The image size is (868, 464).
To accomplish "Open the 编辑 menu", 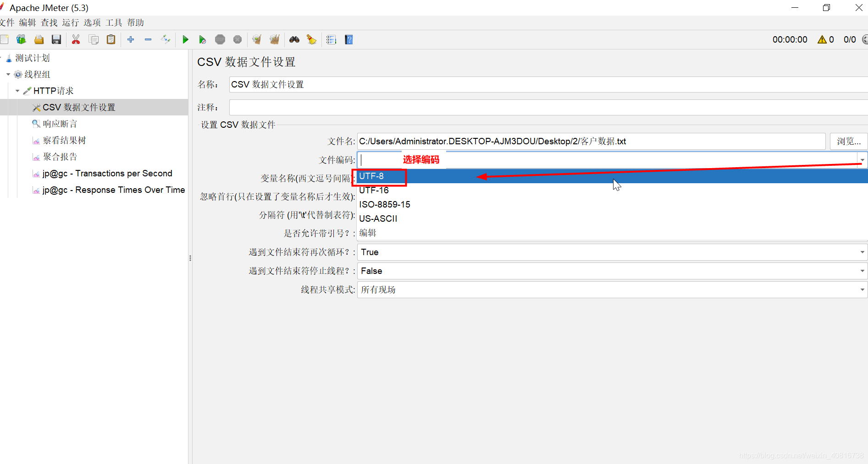I will [x=28, y=22].
